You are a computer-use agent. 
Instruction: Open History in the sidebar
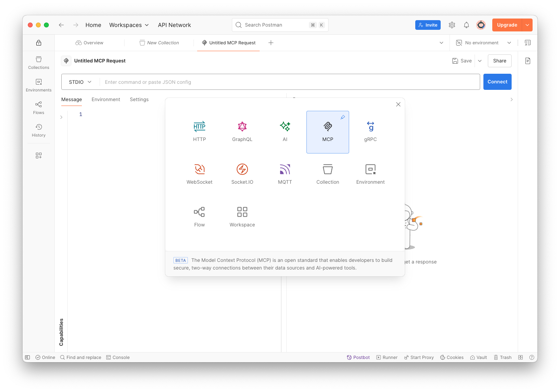coord(39,131)
